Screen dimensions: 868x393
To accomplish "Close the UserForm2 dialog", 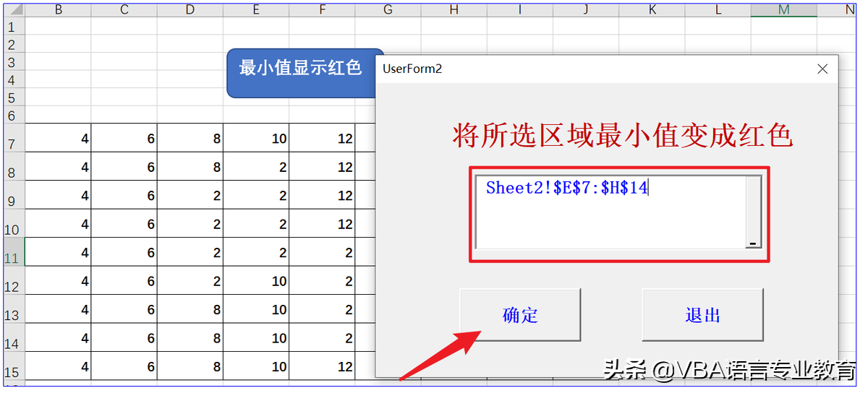I will click(822, 69).
